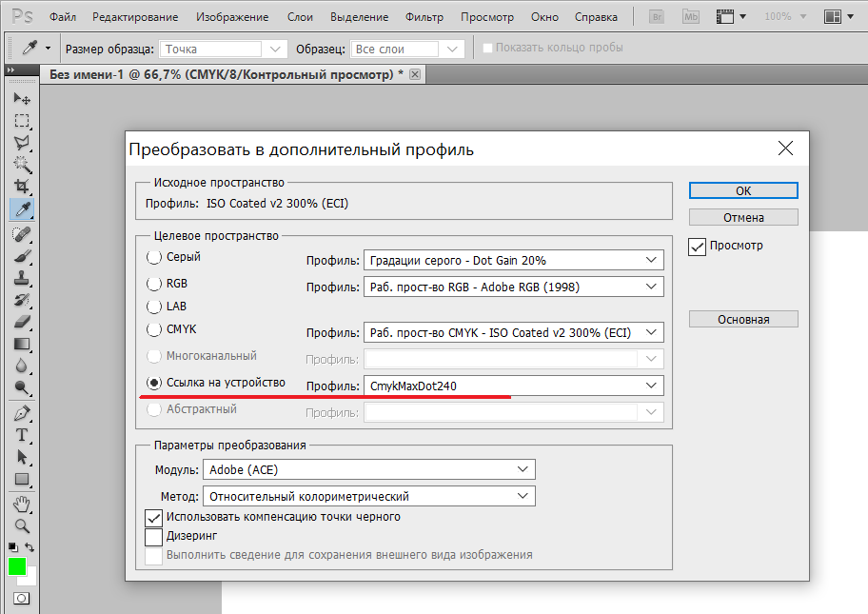The height and width of the screenshot is (614, 868).
Task: Select the Hand tool
Action: click(x=21, y=503)
